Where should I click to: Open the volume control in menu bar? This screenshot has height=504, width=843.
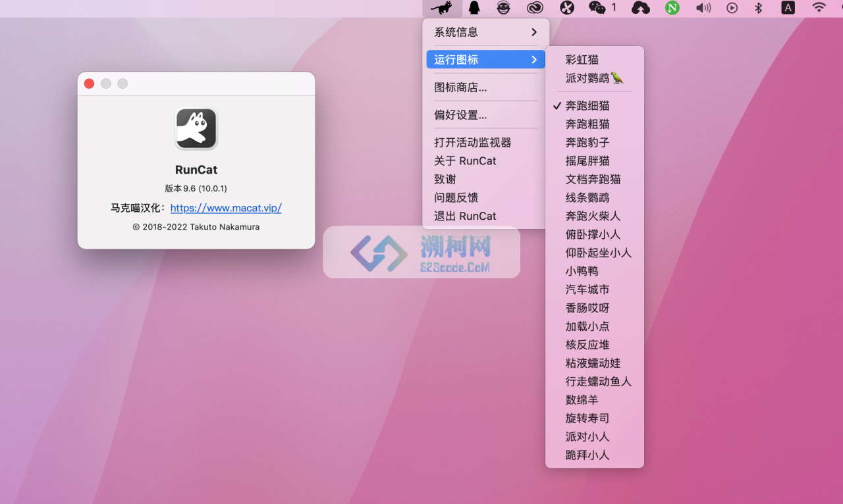(703, 8)
